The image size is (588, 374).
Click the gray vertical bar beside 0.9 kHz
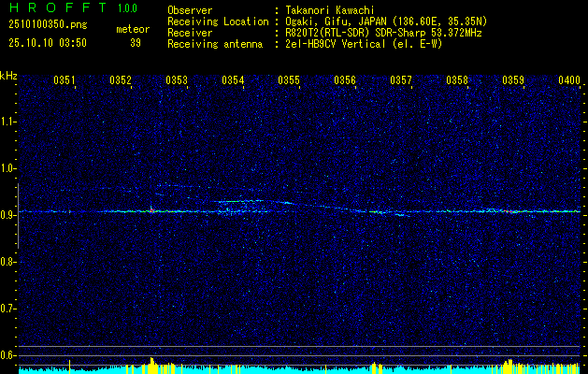(18, 216)
